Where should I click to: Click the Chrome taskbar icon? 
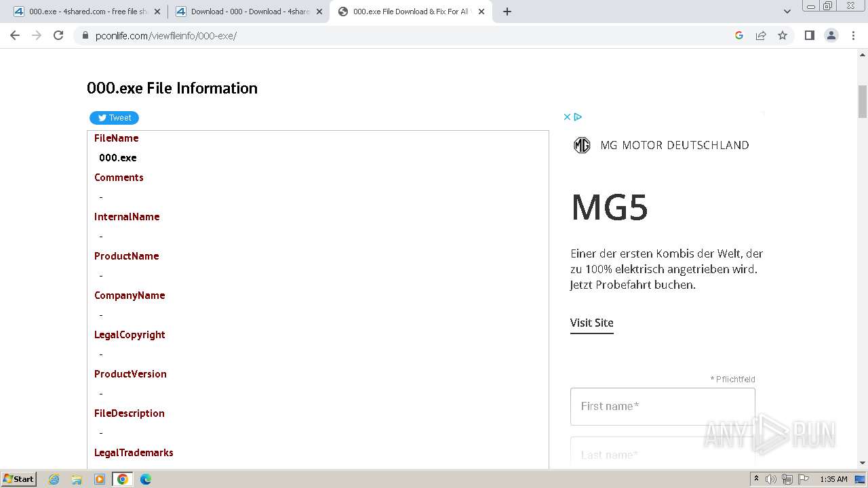(123, 479)
